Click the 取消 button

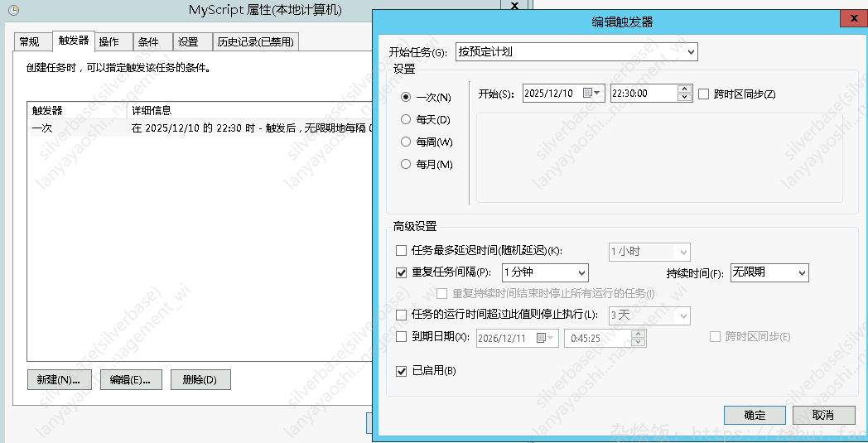823,415
